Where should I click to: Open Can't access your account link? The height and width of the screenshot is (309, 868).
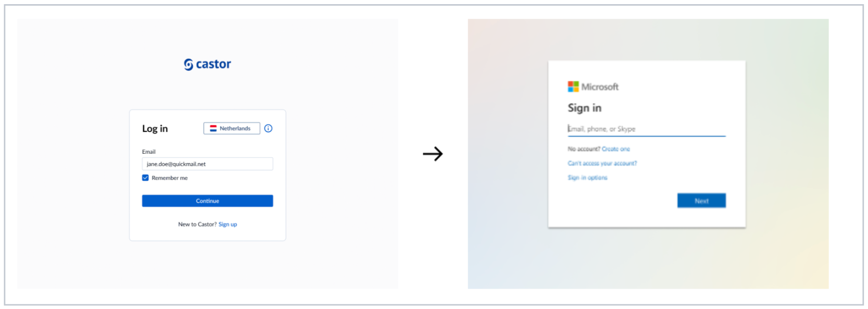(602, 164)
